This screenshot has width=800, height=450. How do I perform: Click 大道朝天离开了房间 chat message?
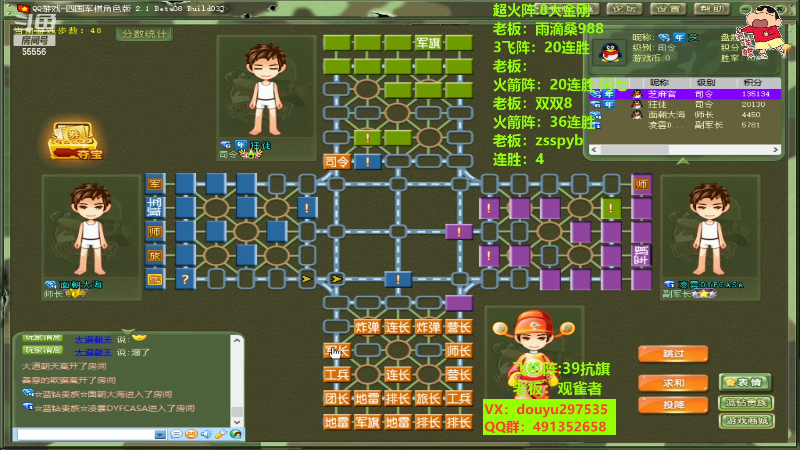[64, 366]
